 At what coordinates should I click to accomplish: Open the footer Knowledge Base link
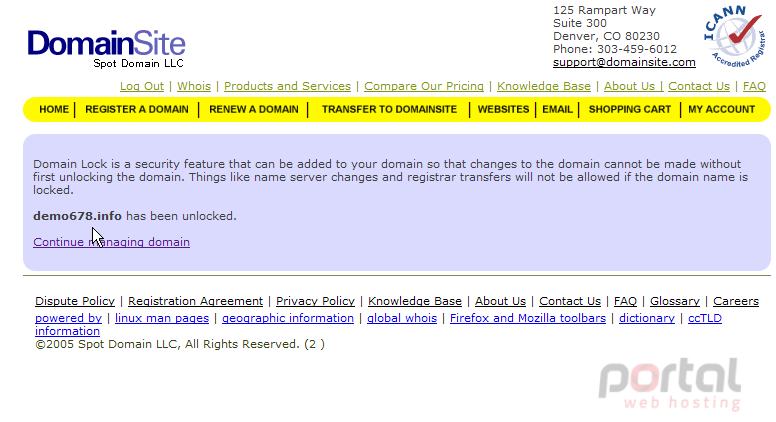[x=415, y=301]
